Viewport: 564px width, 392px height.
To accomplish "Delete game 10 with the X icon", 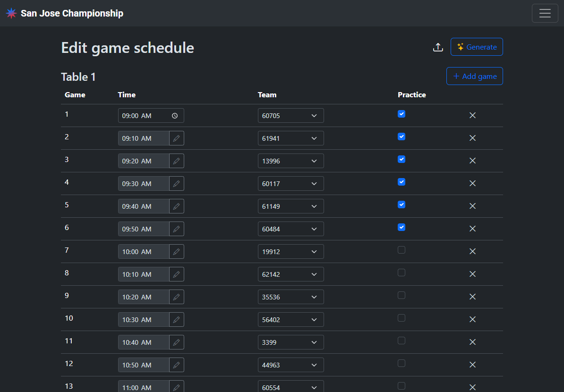I will (x=472, y=319).
